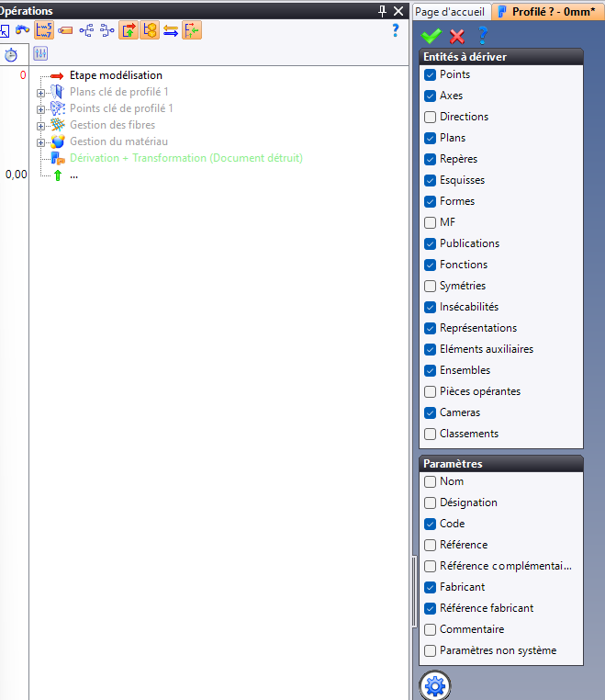The width and height of the screenshot is (605, 700).
Task: Switch to the Page d'accueil tab
Action: (450, 12)
